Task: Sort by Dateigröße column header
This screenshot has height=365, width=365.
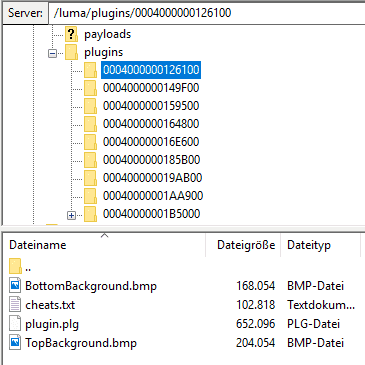Action: [243, 245]
